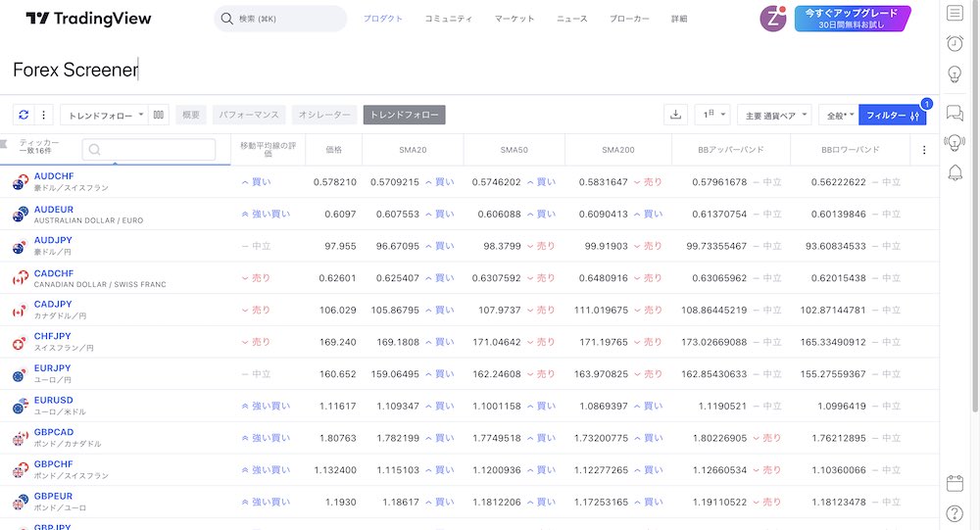Viewport: 980px width, 530px height.
Task: Click the AUDJPY SMA200 value 99.91903
Action: (607, 246)
